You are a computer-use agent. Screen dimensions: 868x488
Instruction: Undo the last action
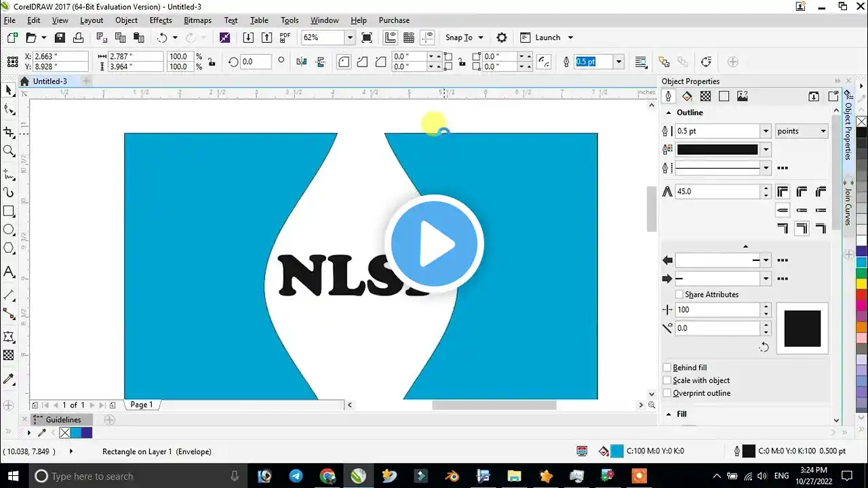(162, 38)
